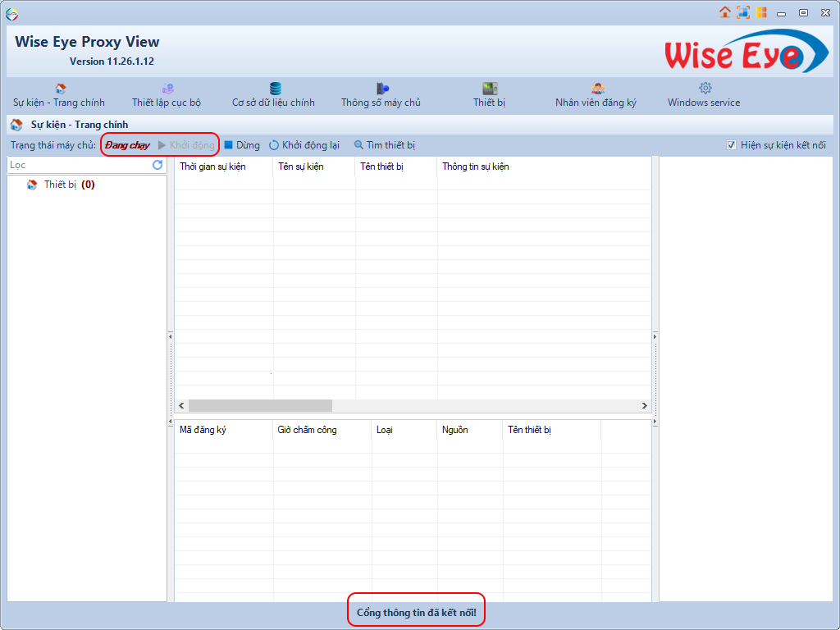Click Thời gian sự kiện column header
840x630 pixels.
213,167
